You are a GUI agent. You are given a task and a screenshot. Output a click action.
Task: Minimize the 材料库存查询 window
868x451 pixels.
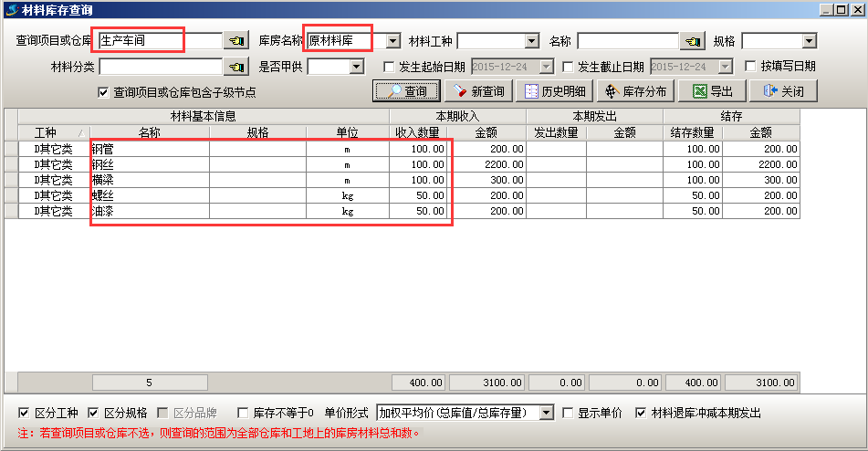pyautogui.click(x=827, y=10)
